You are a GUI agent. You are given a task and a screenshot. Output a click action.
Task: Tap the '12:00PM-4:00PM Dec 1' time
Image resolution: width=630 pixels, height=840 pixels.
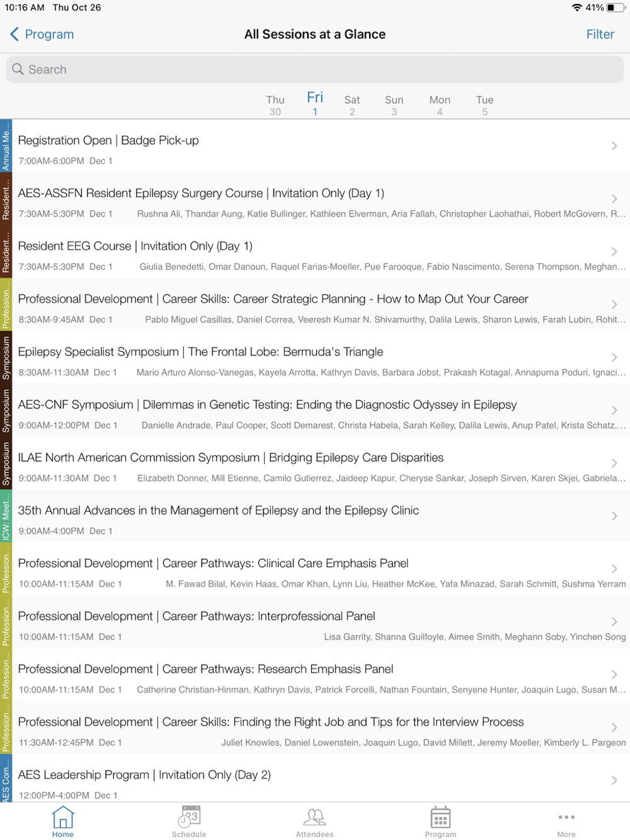[x=68, y=796]
